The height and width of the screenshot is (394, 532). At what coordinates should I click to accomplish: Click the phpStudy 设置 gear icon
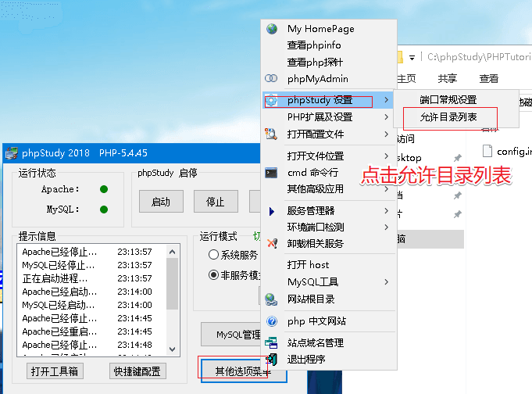coord(271,100)
